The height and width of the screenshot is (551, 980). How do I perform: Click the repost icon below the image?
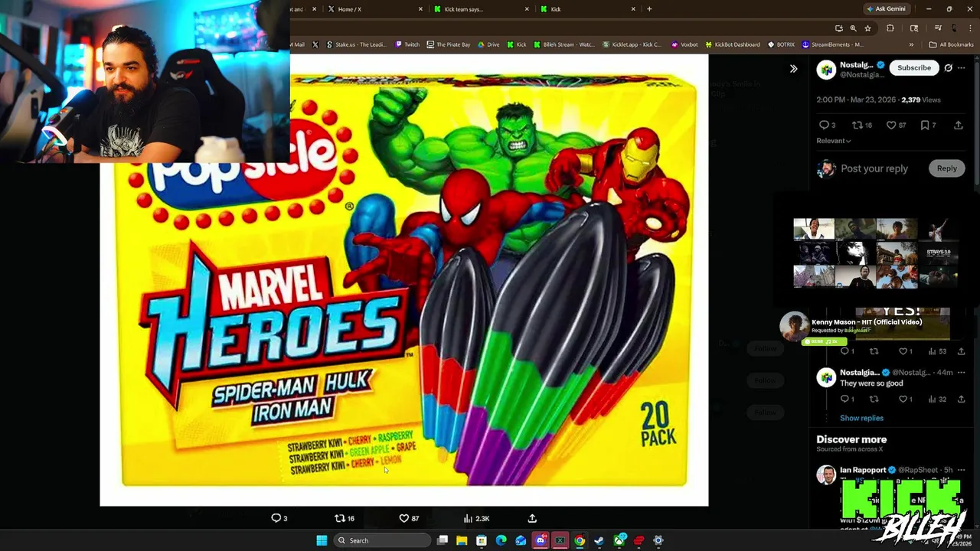coord(340,518)
